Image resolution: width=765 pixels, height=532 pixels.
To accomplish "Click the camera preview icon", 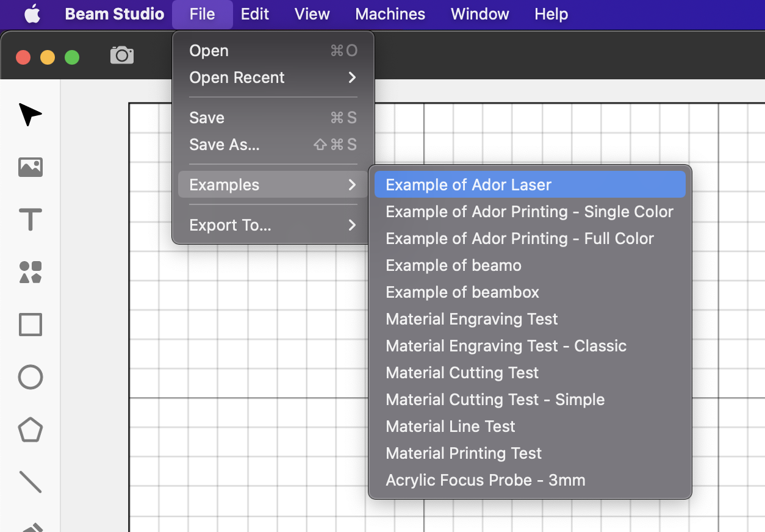I will pos(122,55).
